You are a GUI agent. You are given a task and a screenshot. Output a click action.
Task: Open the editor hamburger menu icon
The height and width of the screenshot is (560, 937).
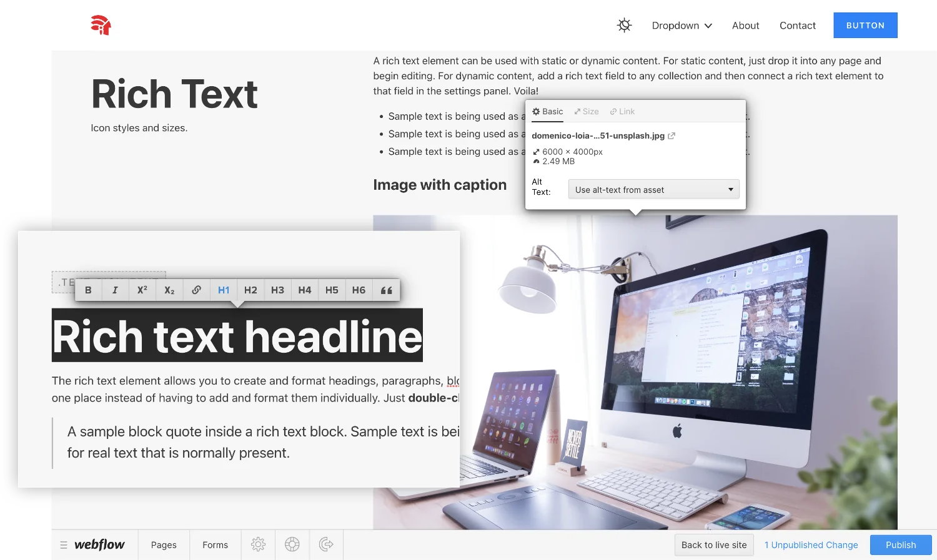tap(64, 545)
